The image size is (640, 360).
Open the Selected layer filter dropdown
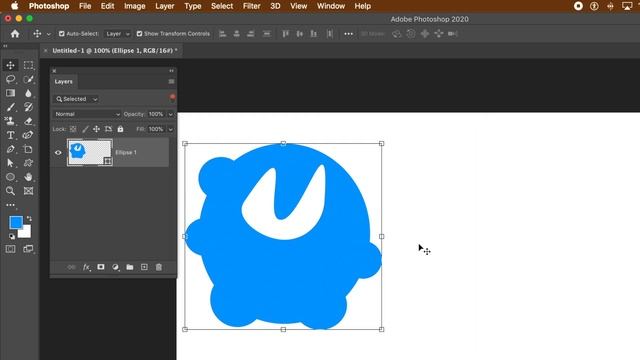pyautogui.click(x=77, y=99)
